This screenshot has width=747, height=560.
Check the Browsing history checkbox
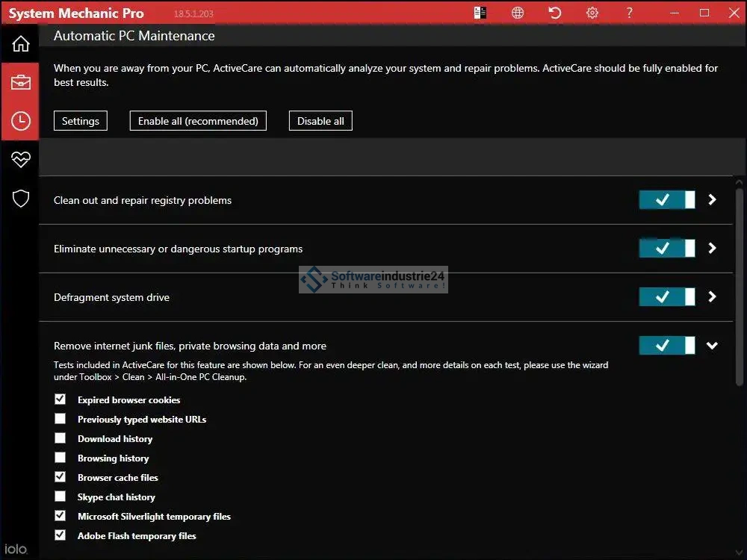pos(61,458)
